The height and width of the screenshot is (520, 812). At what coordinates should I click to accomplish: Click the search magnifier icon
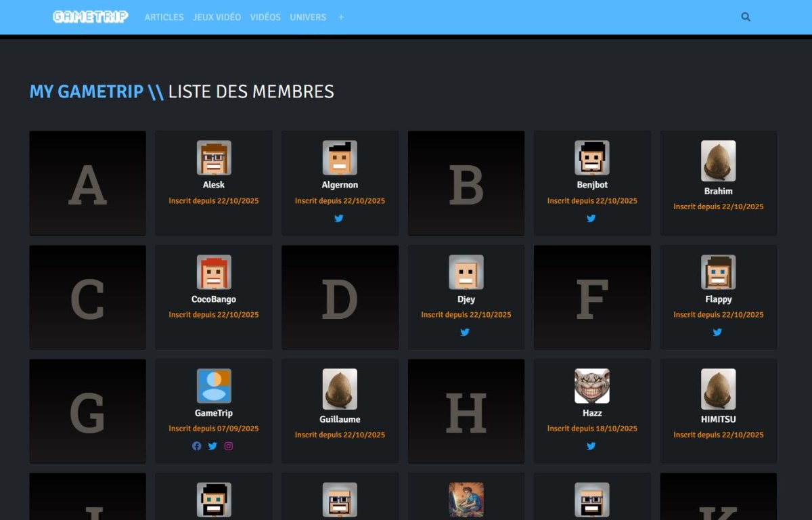[746, 17]
